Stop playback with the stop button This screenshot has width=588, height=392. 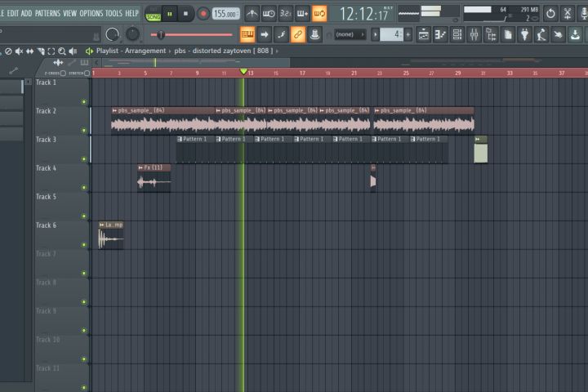click(185, 14)
